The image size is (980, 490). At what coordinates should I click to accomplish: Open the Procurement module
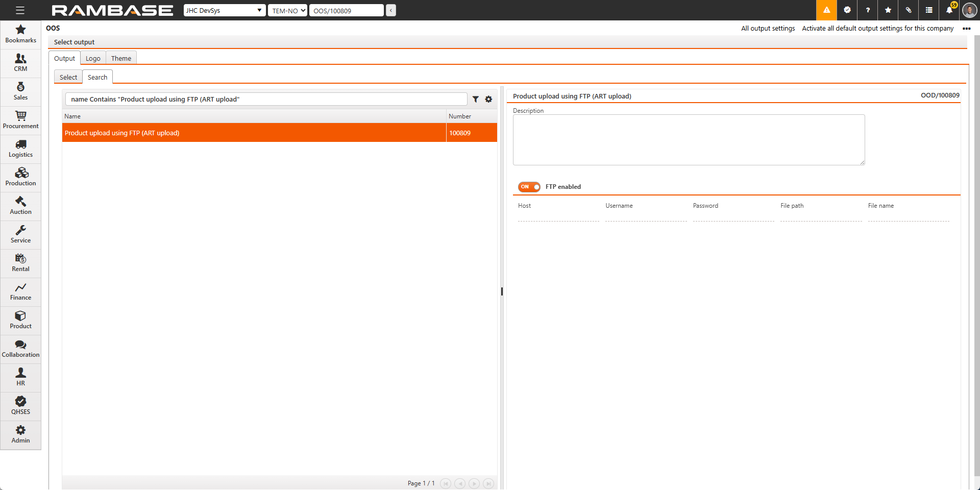point(20,120)
